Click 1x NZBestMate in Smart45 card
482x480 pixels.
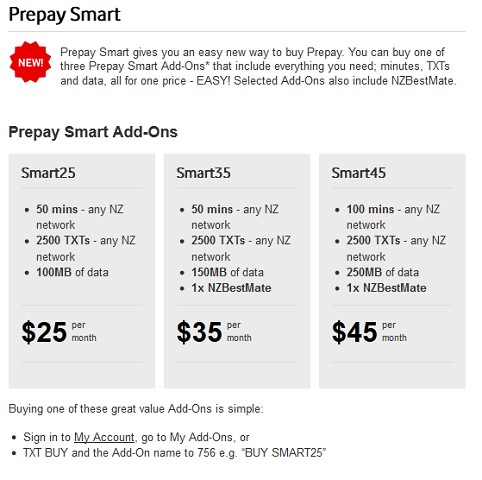coord(386,288)
